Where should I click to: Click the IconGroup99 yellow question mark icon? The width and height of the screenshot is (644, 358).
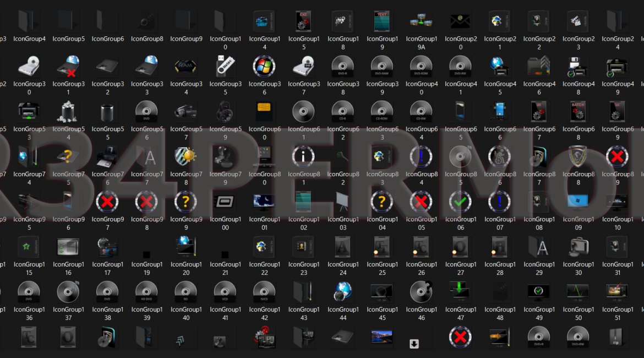pyautogui.click(x=186, y=202)
